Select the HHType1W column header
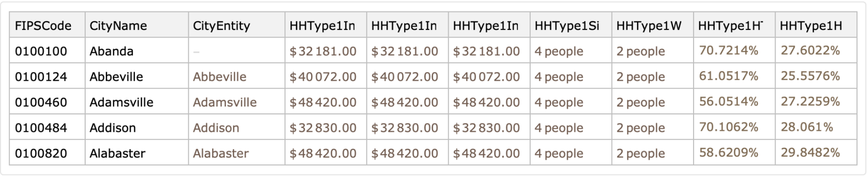 648,26
